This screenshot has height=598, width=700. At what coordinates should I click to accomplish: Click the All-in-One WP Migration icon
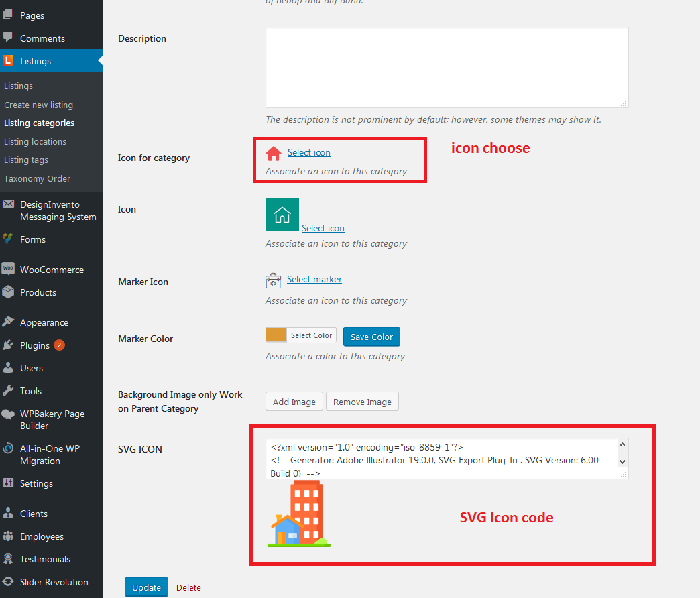click(x=8, y=448)
